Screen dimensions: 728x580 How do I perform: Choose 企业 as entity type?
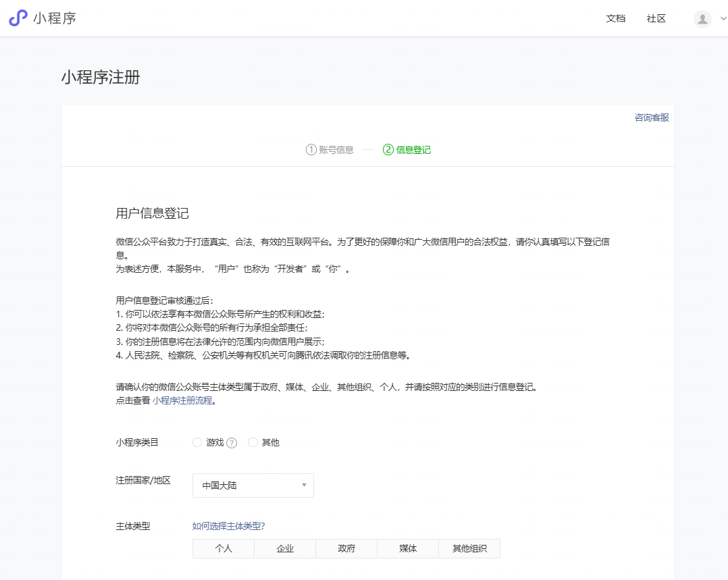[285, 548]
